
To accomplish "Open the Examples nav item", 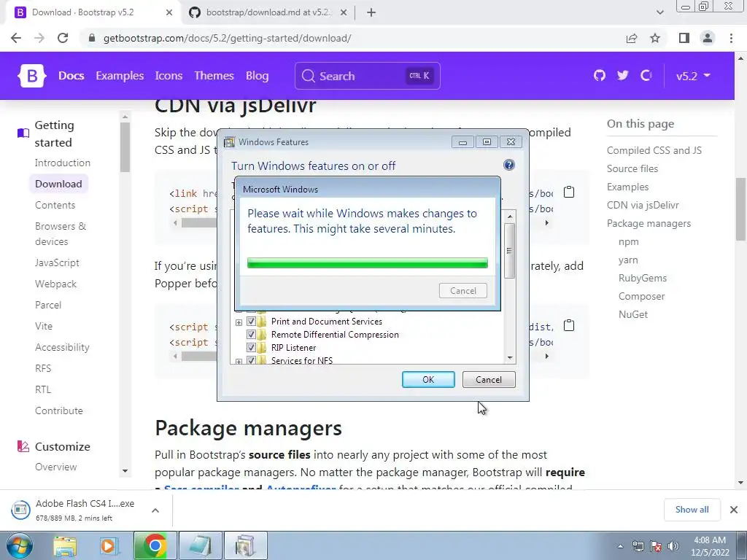I will coord(120,76).
